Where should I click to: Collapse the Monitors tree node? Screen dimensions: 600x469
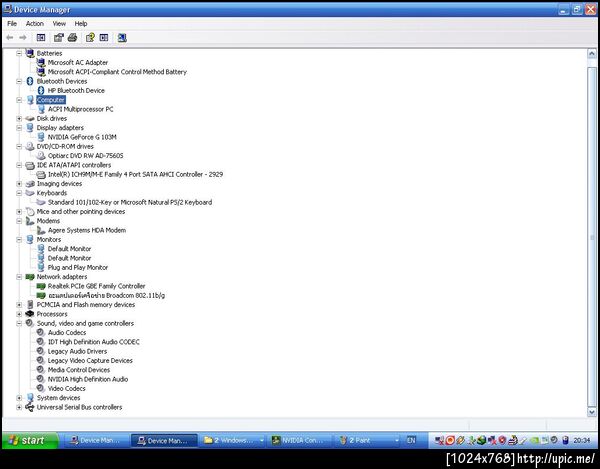[x=19, y=239]
